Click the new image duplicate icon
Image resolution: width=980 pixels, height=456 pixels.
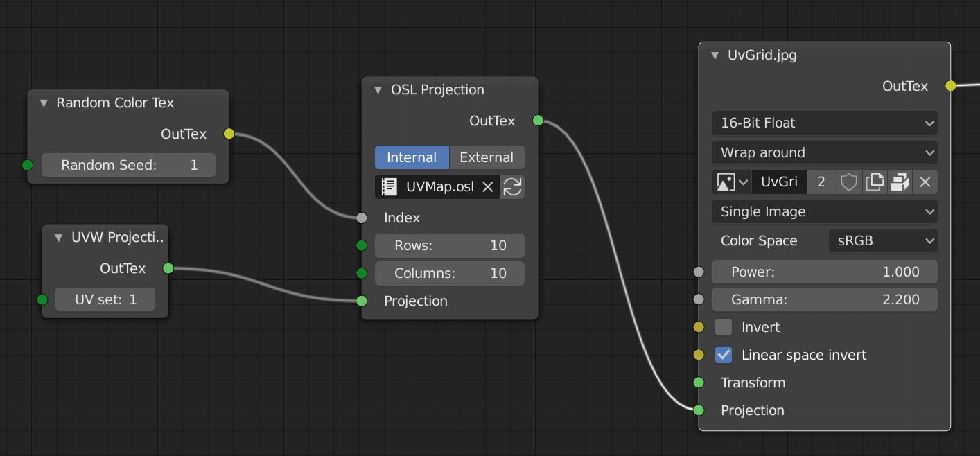click(x=875, y=182)
